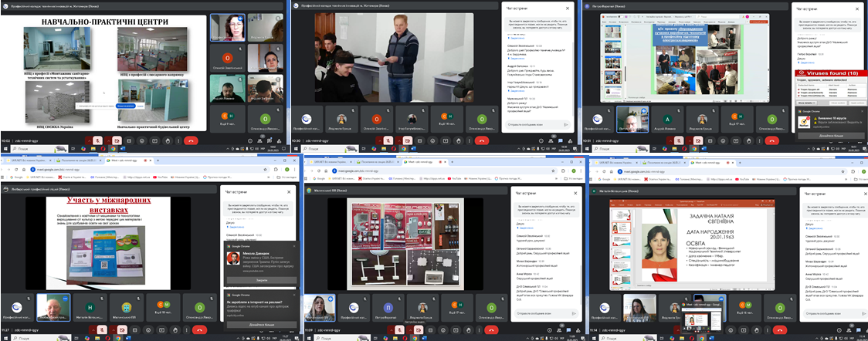This screenshot has width=868, height=341.
Task: Click Windows Start button below 10:02 meeting
Action: (5, 150)
